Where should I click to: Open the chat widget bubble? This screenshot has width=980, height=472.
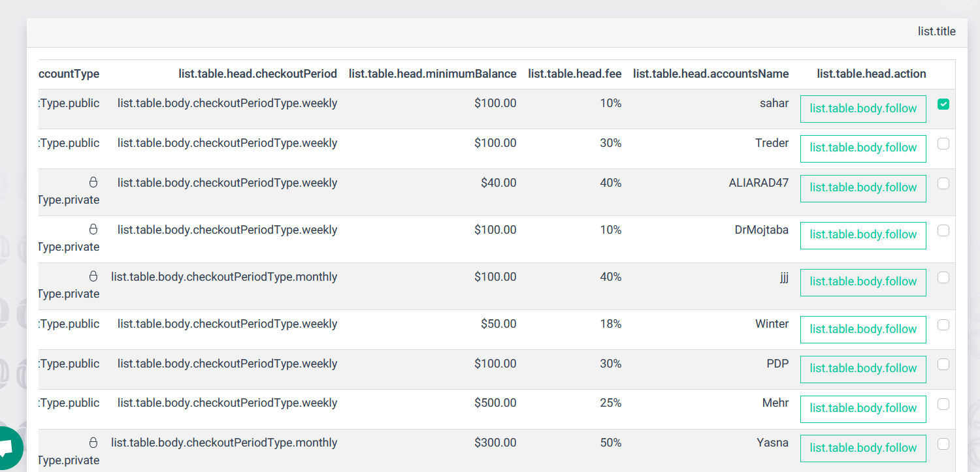[8, 449]
